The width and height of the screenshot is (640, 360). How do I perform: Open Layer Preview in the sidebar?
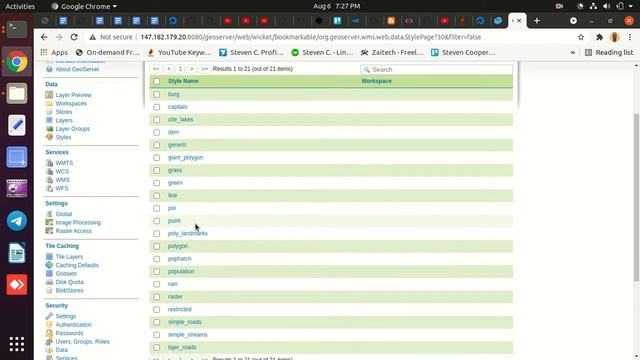[x=73, y=95]
